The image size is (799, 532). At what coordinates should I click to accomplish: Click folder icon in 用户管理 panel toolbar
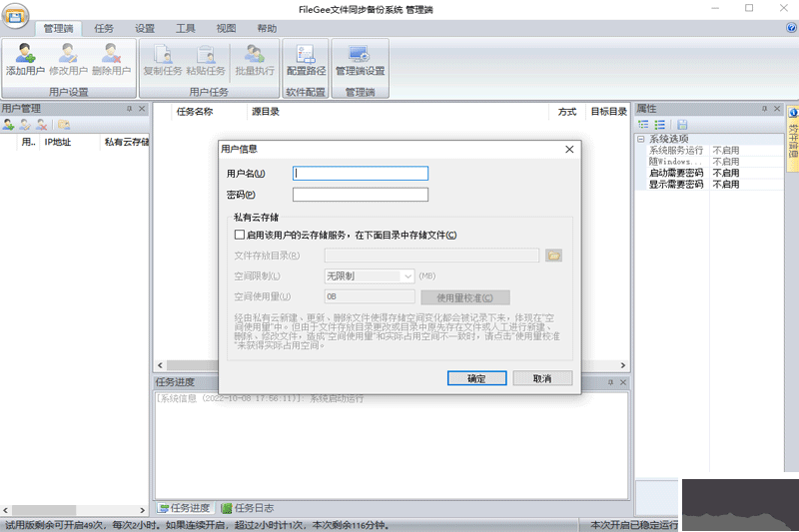(x=64, y=124)
